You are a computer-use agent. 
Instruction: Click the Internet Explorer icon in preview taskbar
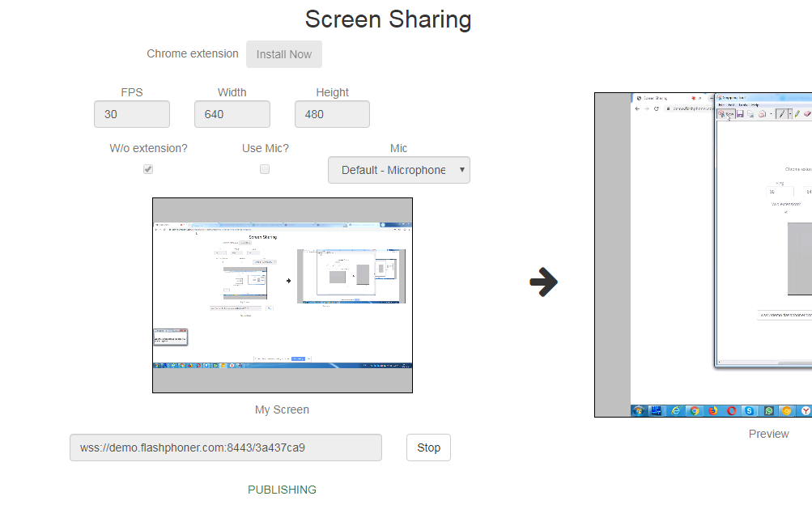pos(675,410)
